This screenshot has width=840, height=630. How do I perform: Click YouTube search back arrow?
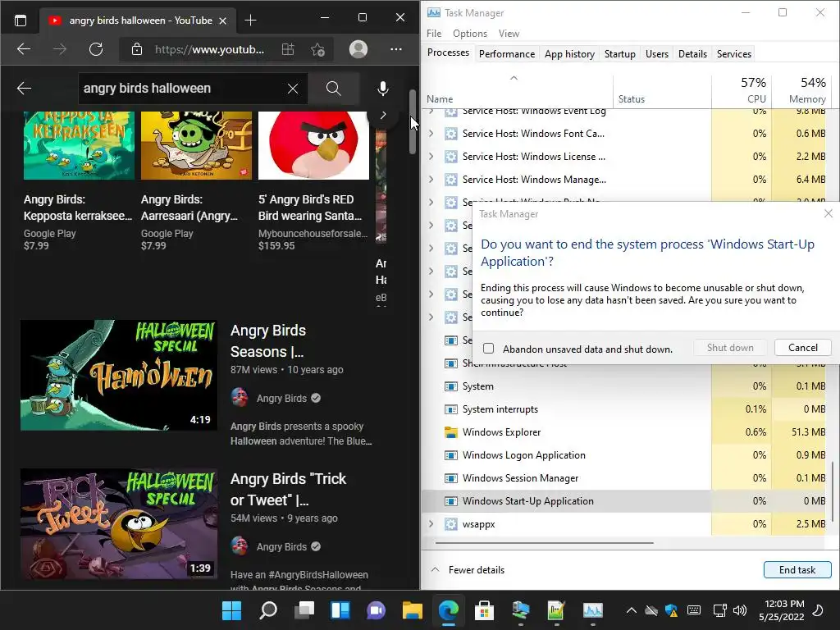24,89
